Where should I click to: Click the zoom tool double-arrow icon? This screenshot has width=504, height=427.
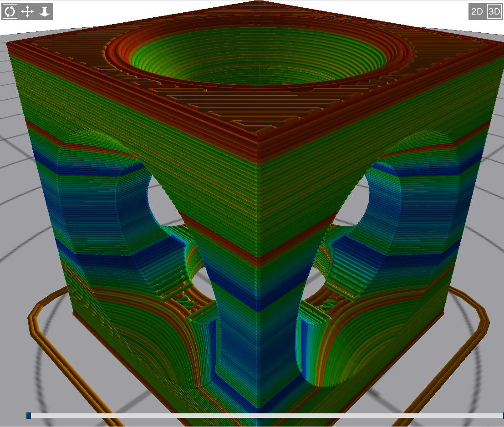click(x=45, y=11)
